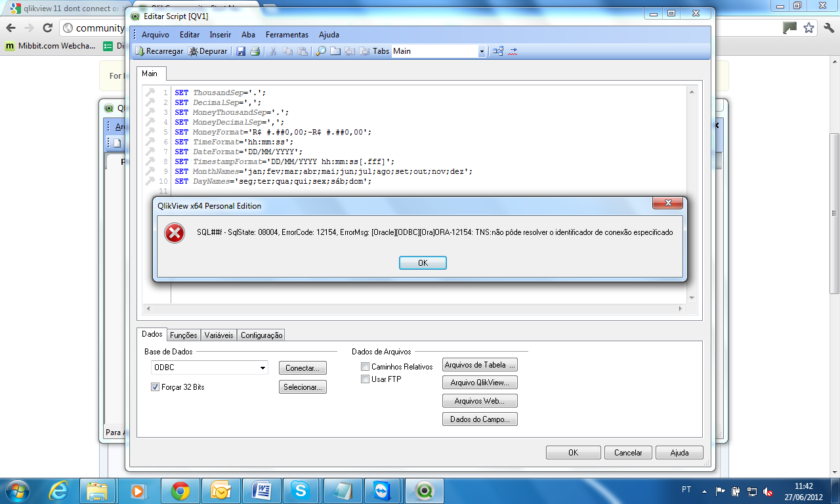Switch to the Funções tab
840x504 pixels.
click(184, 335)
